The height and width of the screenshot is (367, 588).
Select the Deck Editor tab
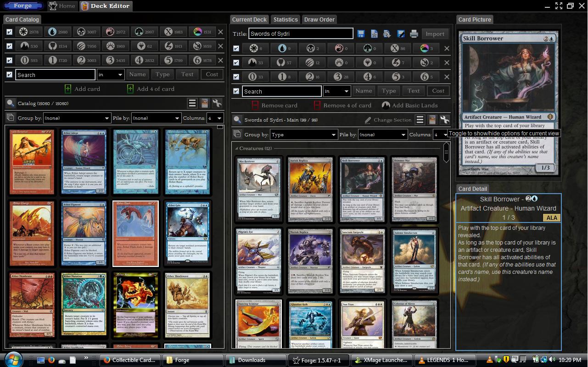point(106,6)
